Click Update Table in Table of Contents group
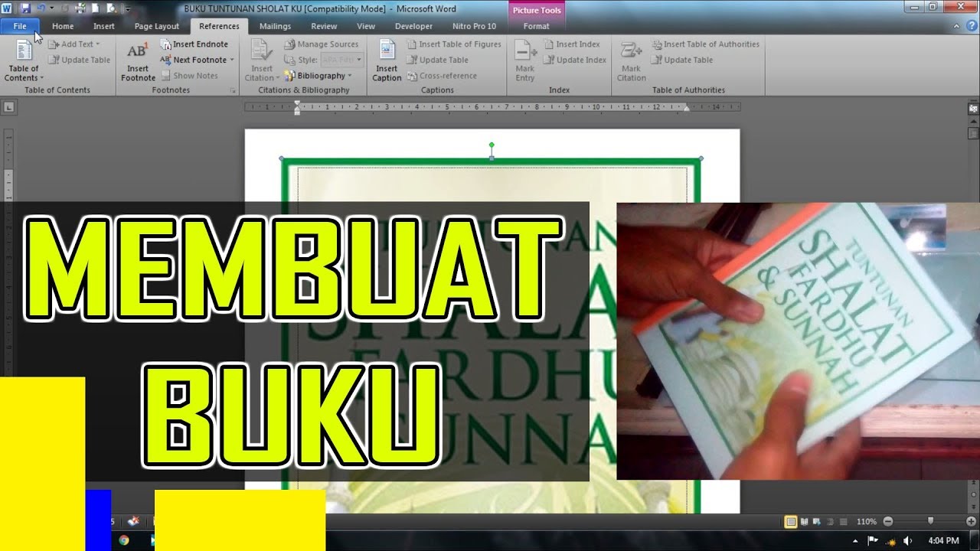 (x=80, y=60)
